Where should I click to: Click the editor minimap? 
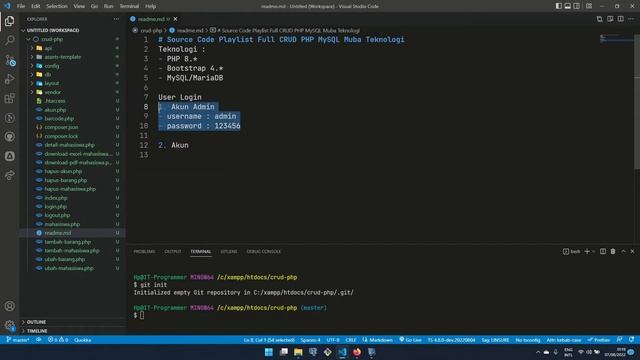pyautogui.click(x=616, y=39)
